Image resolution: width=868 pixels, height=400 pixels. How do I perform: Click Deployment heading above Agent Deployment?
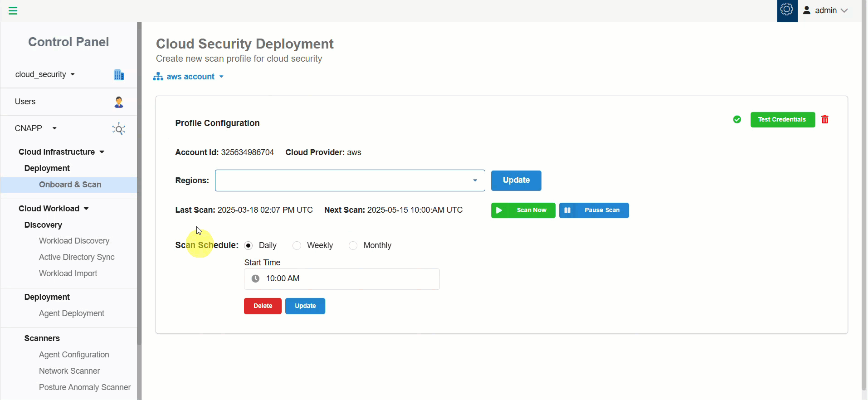tap(47, 297)
